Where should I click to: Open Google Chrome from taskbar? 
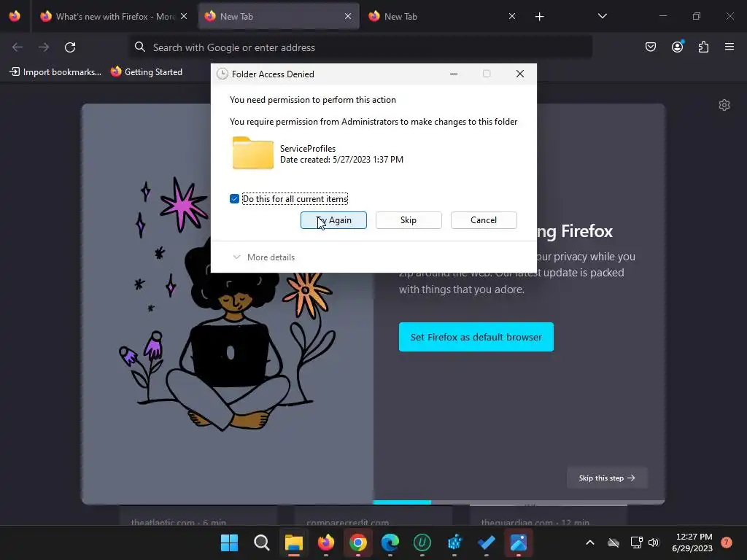pyautogui.click(x=357, y=542)
